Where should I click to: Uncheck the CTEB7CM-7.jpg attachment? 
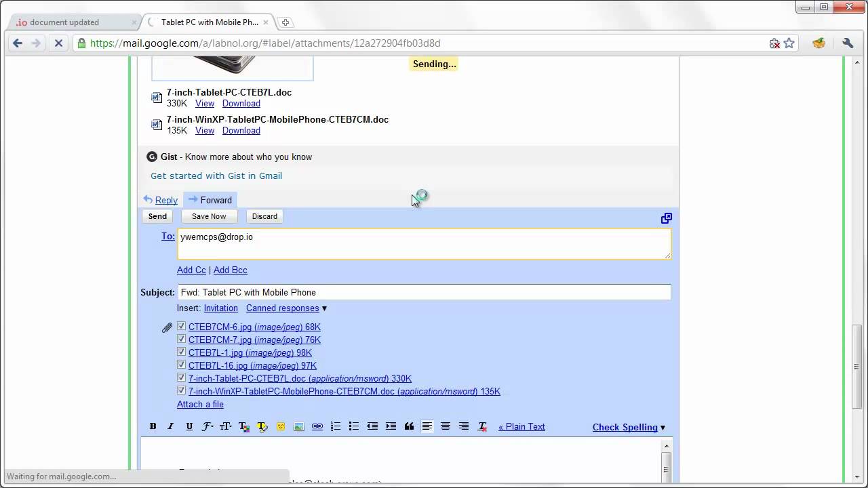tap(181, 339)
